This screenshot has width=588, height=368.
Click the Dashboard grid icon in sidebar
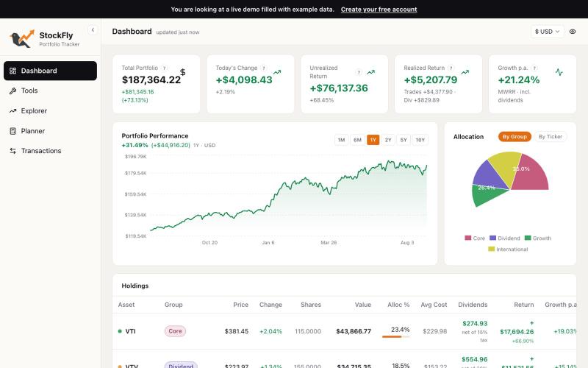[x=12, y=71]
